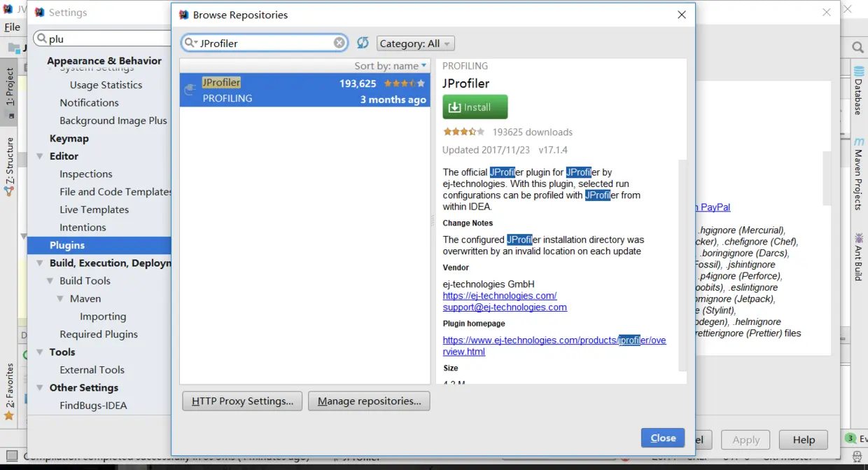Click the IntelliJ logo in the Settings title bar
Image resolution: width=868 pixels, height=470 pixels.
[x=39, y=13]
